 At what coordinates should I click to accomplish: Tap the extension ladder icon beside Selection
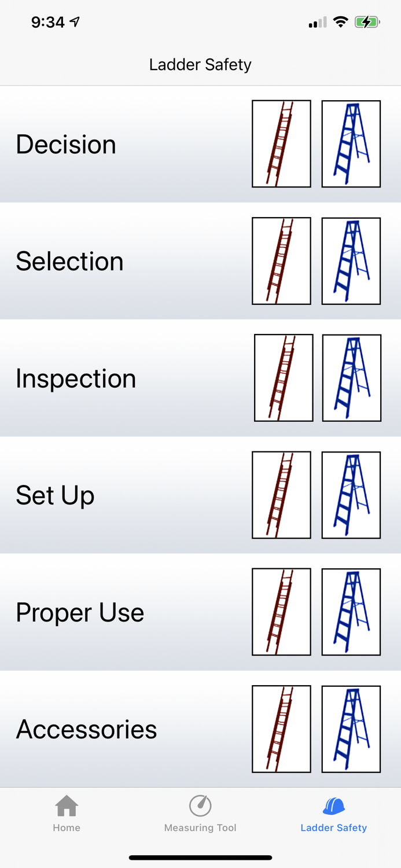pos(281,260)
